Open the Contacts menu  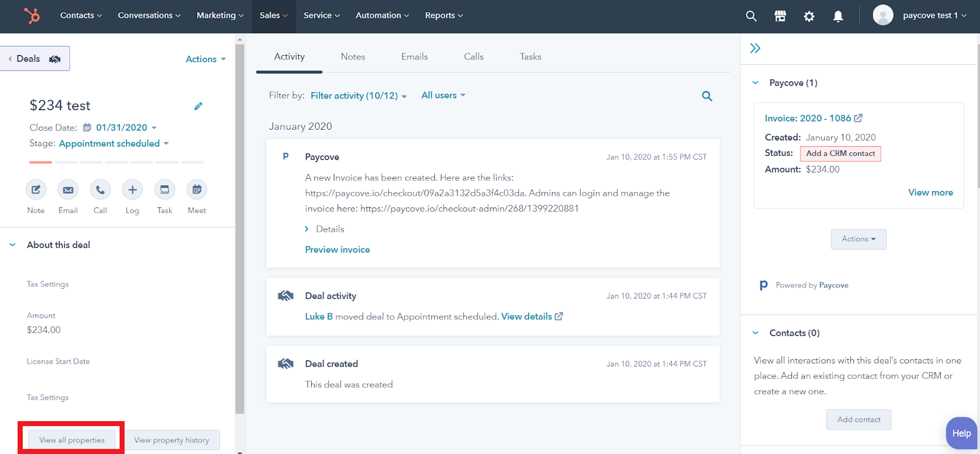click(x=81, y=15)
